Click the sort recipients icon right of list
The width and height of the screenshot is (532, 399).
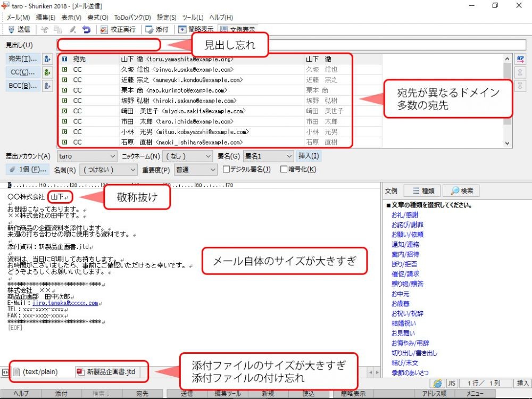pos(520,60)
